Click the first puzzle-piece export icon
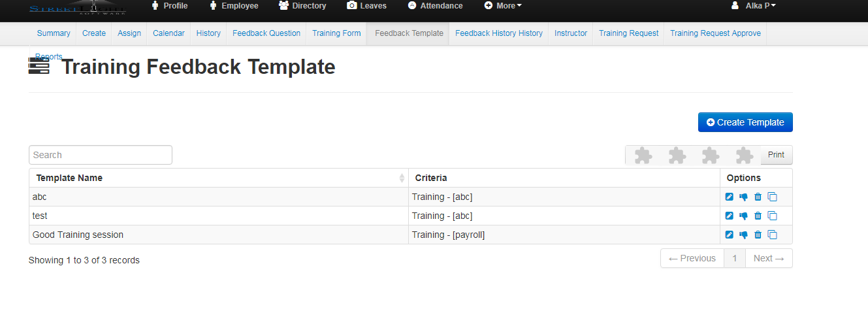The image size is (868, 330). click(x=643, y=156)
